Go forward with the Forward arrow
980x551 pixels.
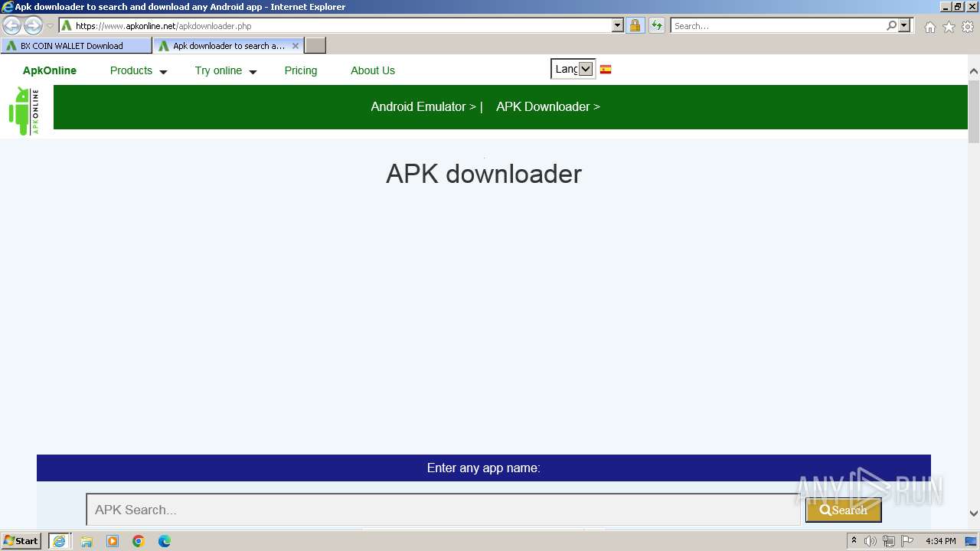pyautogui.click(x=33, y=25)
